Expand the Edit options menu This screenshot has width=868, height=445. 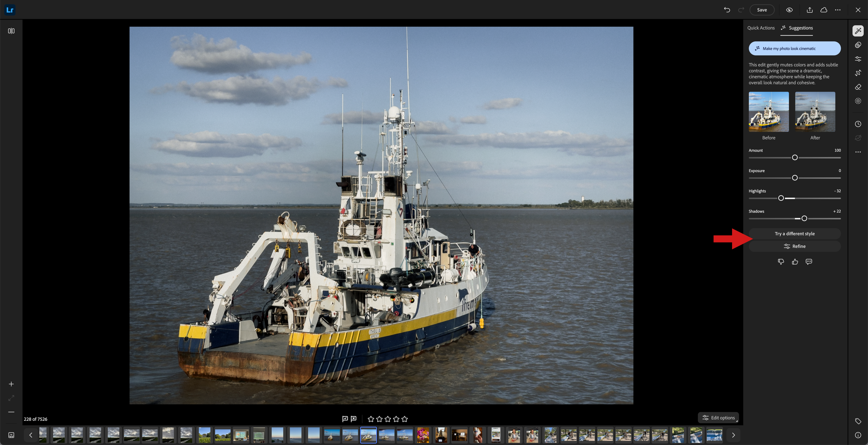point(718,417)
